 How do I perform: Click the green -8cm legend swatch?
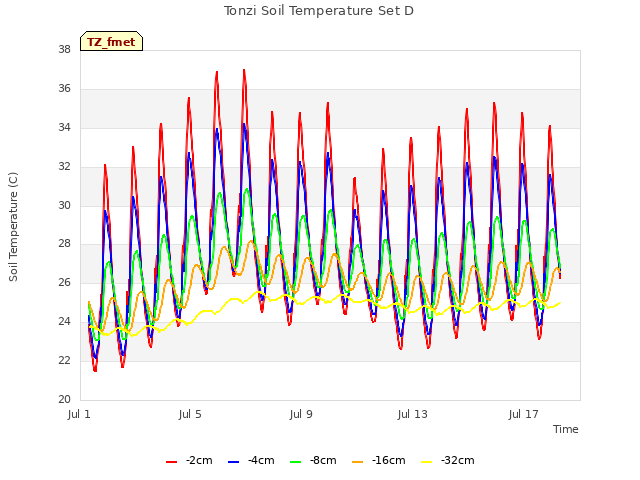click(x=296, y=462)
